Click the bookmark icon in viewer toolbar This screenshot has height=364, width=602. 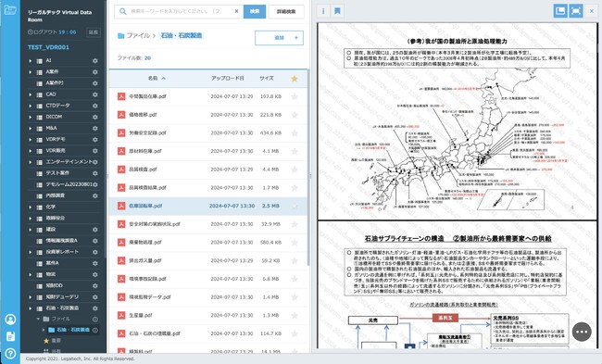pyautogui.click(x=337, y=11)
